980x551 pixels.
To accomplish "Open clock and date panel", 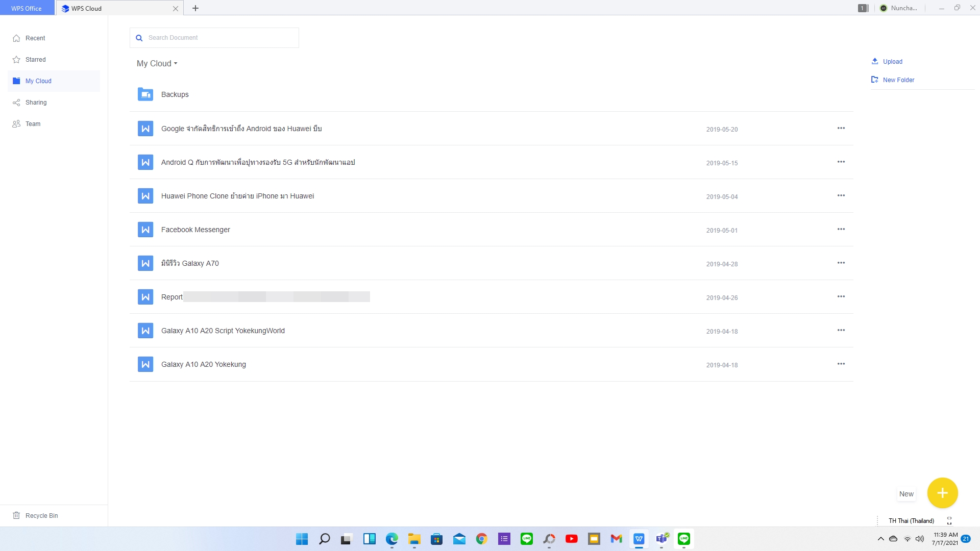I will [x=945, y=539].
